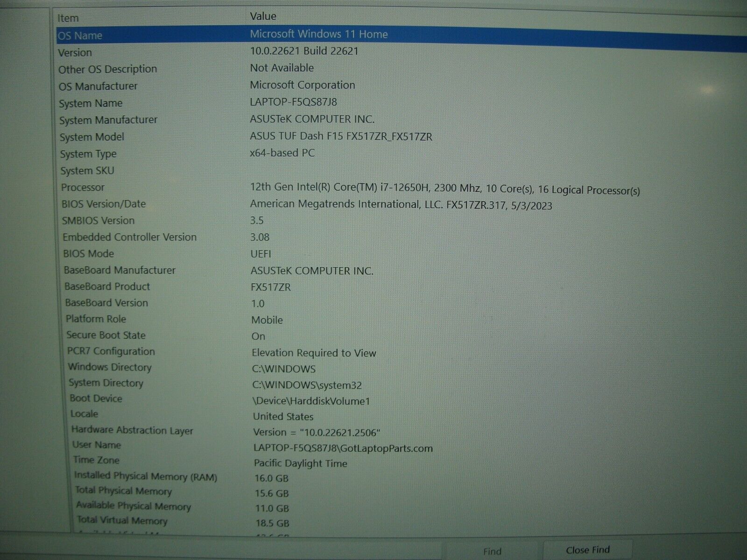Click the LAPTOP-F5QS87J8 system name value

293,102
